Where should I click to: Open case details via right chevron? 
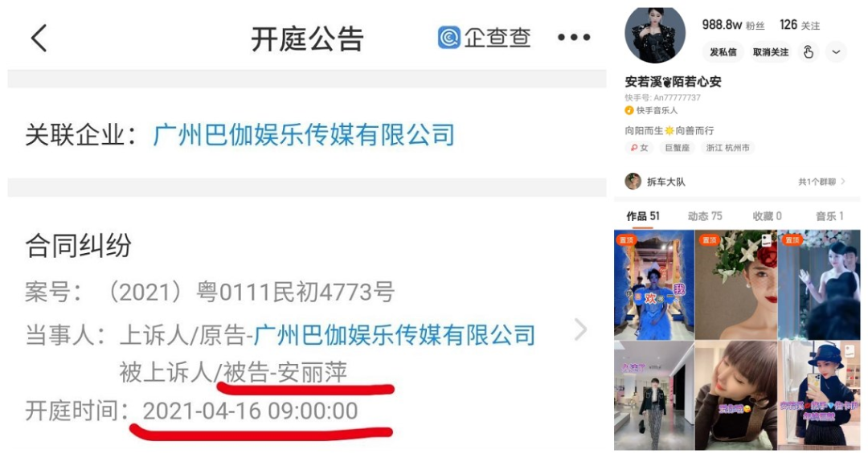tap(580, 329)
